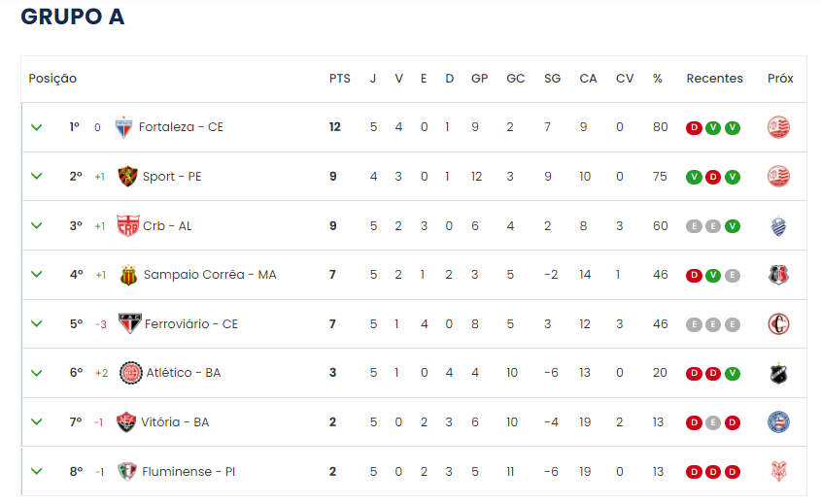Click first red D result badge for Fortaleza
821x504 pixels.
pyautogui.click(x=694, y=127)
